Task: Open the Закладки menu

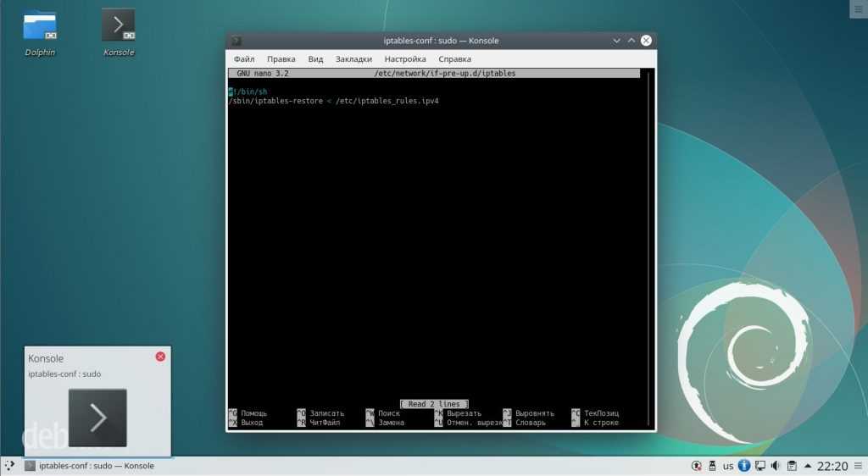Action: (353, 59)
